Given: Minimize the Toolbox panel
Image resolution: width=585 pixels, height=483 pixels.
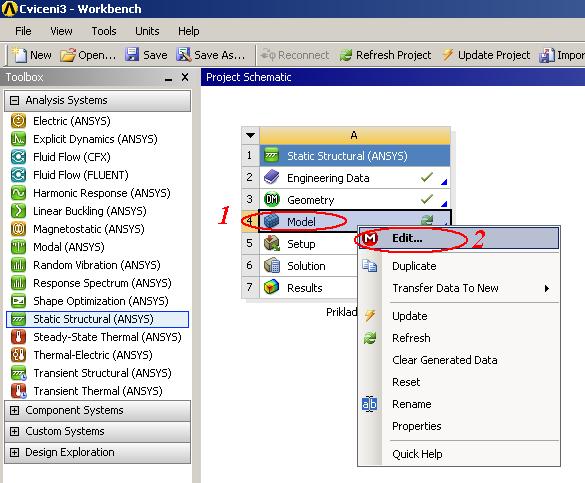Looking at the screenshot, I should click(x=169, y=78).
